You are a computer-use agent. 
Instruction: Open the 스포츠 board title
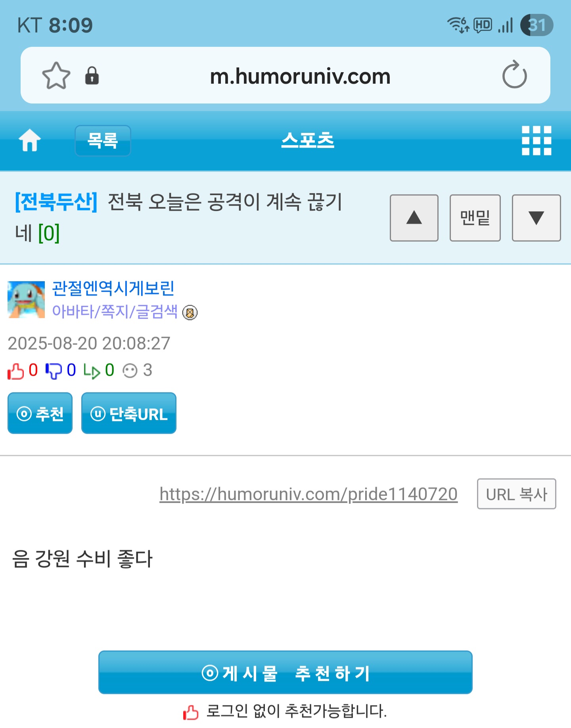point(308,140)
